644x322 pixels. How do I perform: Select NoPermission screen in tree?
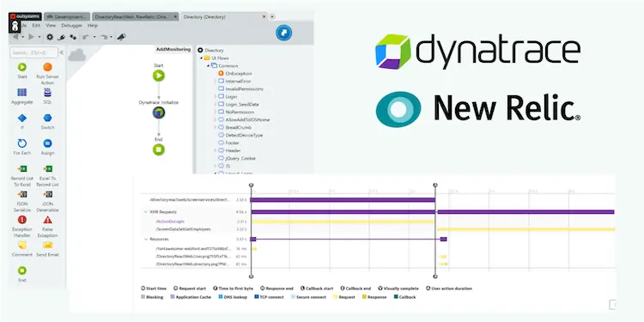click(x=236, y=112)
